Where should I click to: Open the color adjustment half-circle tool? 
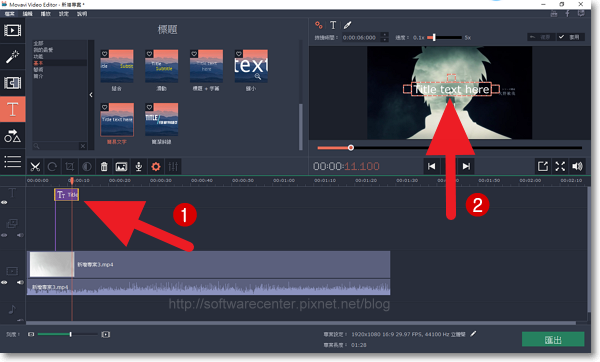coord(87,167)
